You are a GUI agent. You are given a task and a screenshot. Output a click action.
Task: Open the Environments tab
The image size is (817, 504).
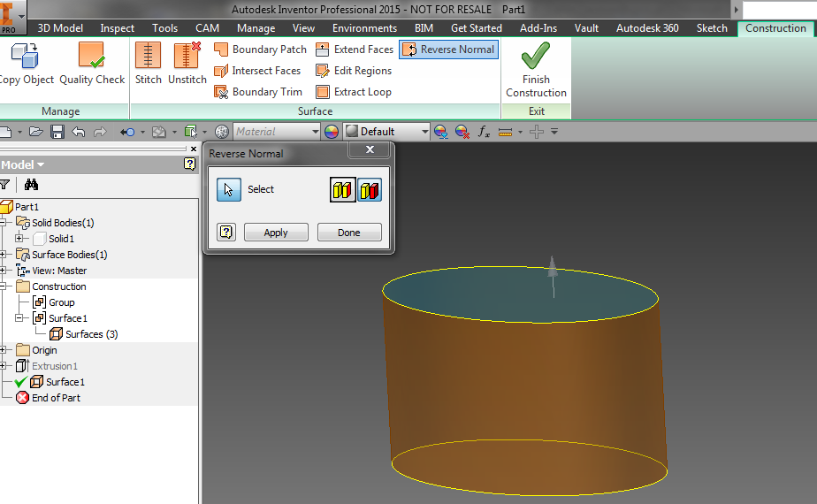(364, 28)
